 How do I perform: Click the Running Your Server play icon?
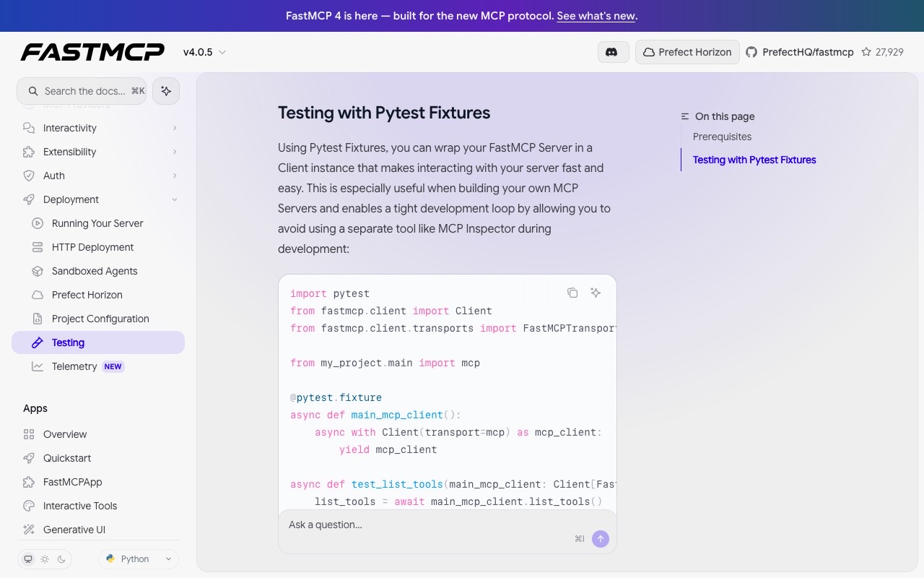(x=38, y=223)
